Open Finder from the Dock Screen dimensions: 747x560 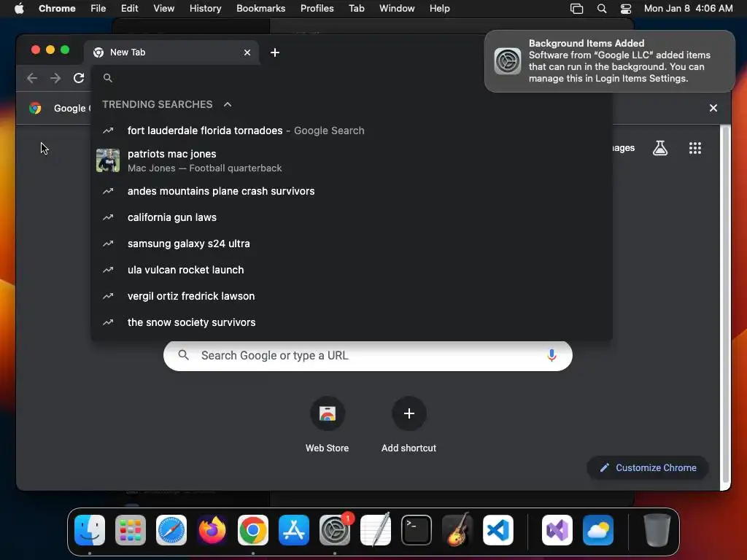tap(90, 530)
